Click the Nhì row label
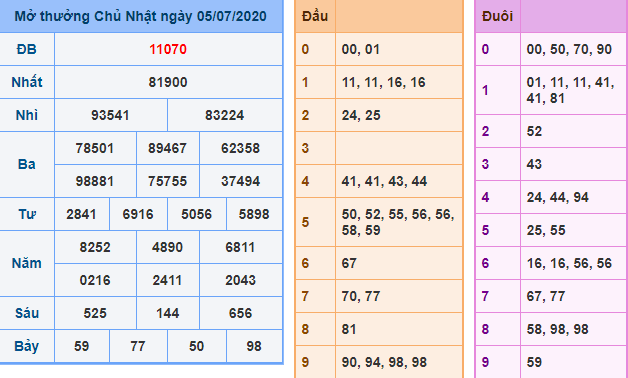This screenshot has width=628, height=378. [26, 115]
